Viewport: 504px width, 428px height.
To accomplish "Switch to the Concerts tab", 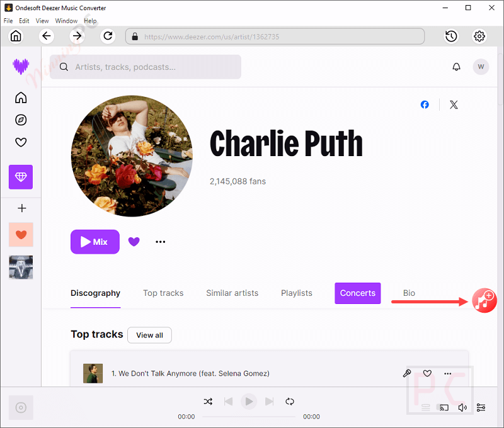I will (358, 293).
